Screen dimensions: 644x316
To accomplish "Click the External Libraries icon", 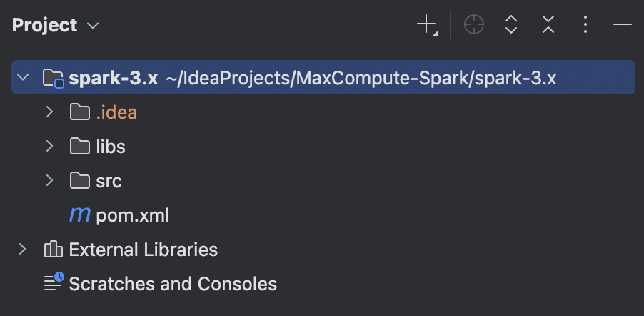I will pos(54,250).
